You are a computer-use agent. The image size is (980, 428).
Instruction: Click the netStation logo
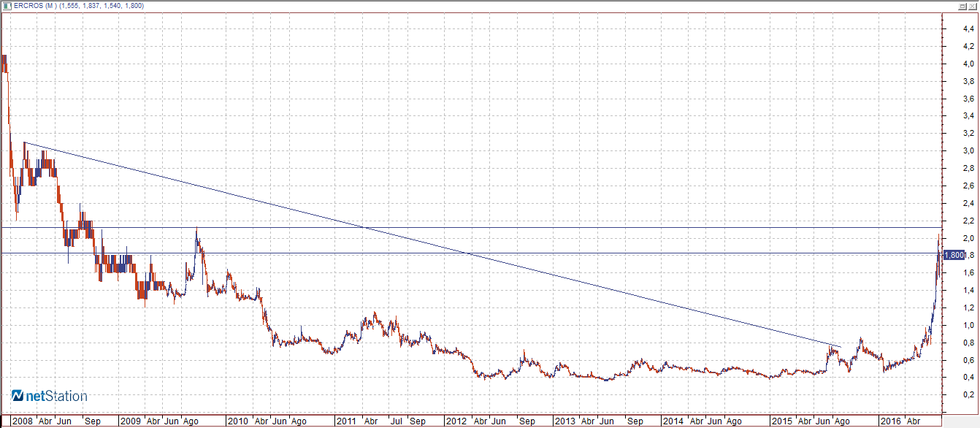[49, 397]
